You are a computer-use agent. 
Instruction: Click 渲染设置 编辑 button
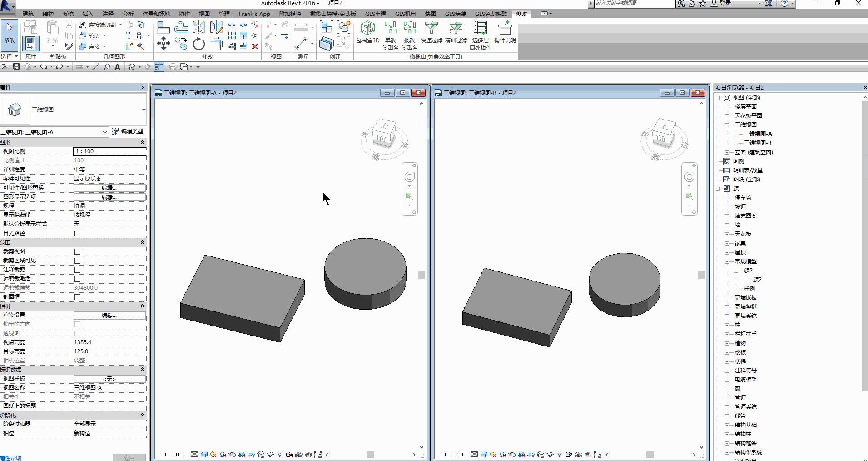(109, 315)
